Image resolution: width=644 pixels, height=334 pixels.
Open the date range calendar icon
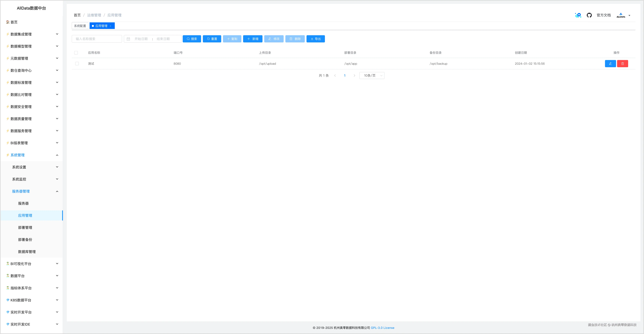(128, 39)
